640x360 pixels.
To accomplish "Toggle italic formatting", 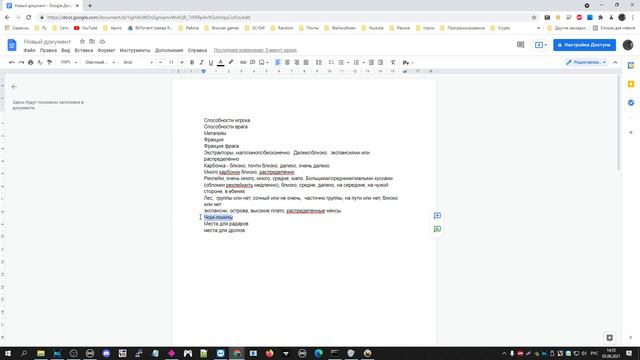I will [201, 62].
